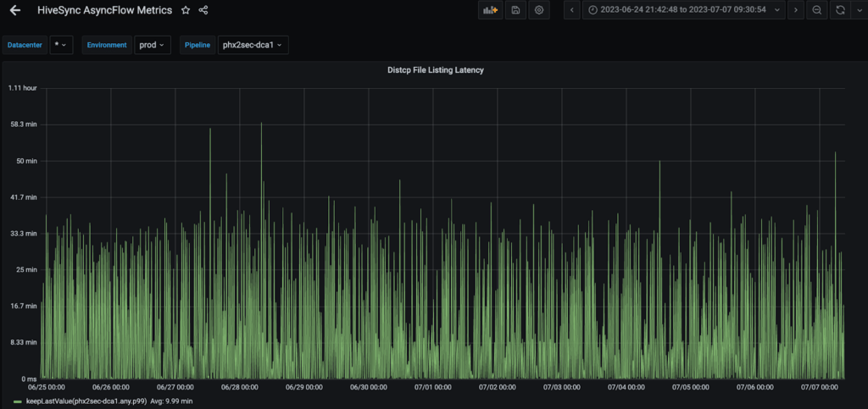Image resolution: width=868 pixels, height=409 pixels.
Task: Save the dashboard with the disk icon
Action: coord(515,10)
